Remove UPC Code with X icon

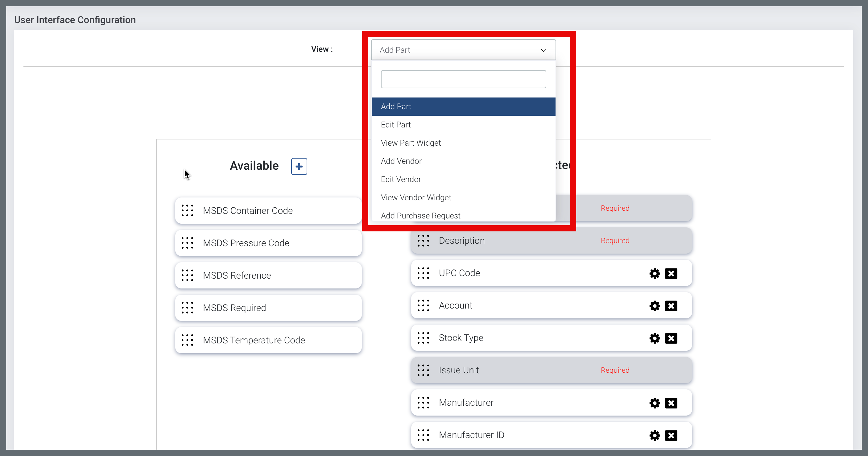click(671, 273)
